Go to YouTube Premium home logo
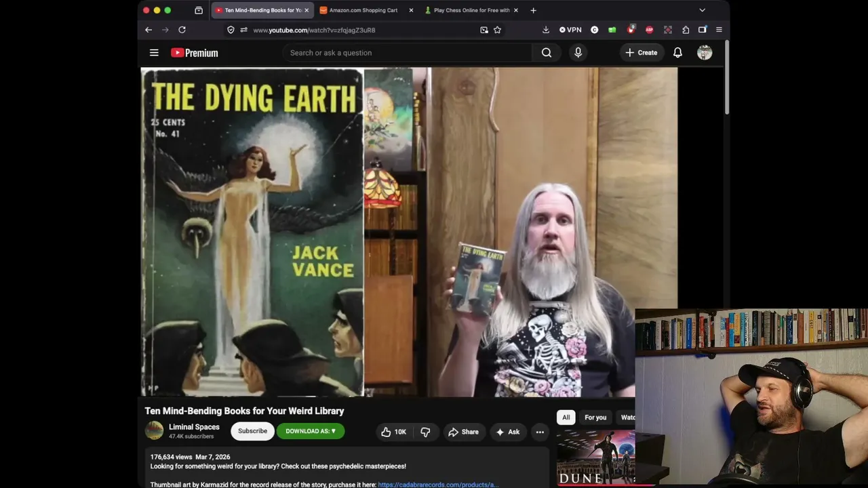This screenshot has width=868, height=488. coord(194,53)
